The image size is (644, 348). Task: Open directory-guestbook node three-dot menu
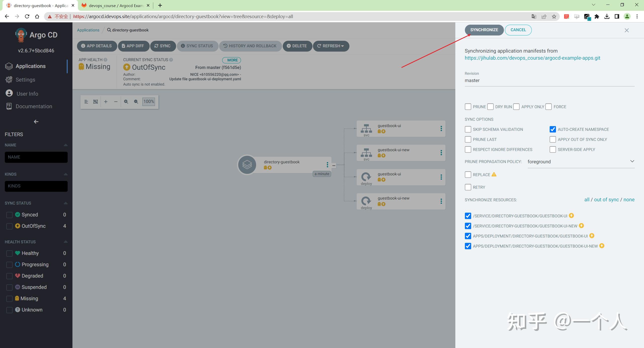tap(327, 165)
